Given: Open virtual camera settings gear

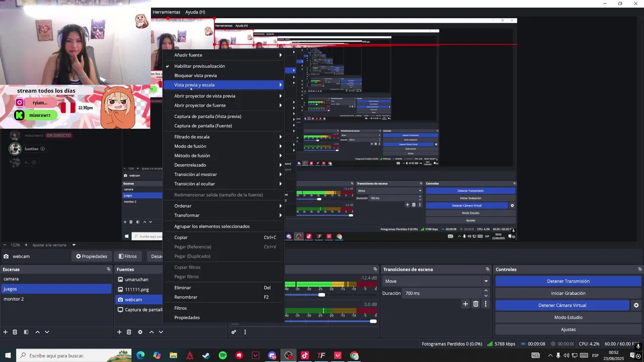Looking at the screenshot, I should (636, 305).
